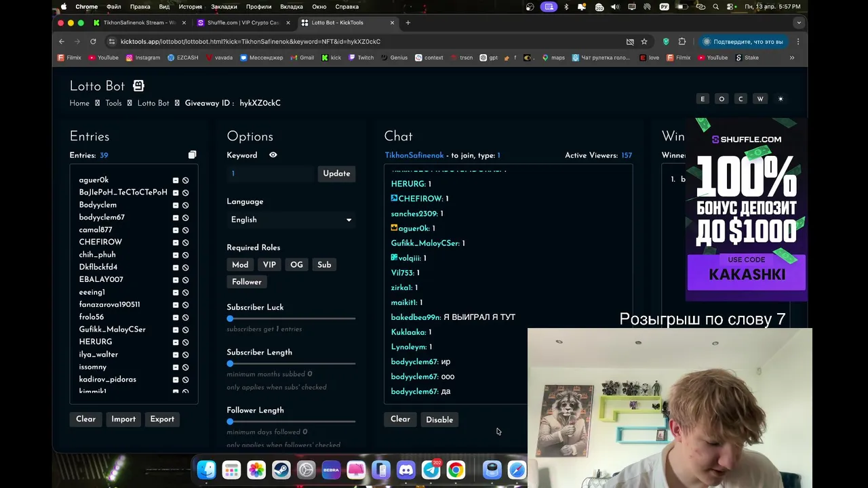Click the browser address bar URL
The width and height of the screenshot is (868, 488).
250,41
